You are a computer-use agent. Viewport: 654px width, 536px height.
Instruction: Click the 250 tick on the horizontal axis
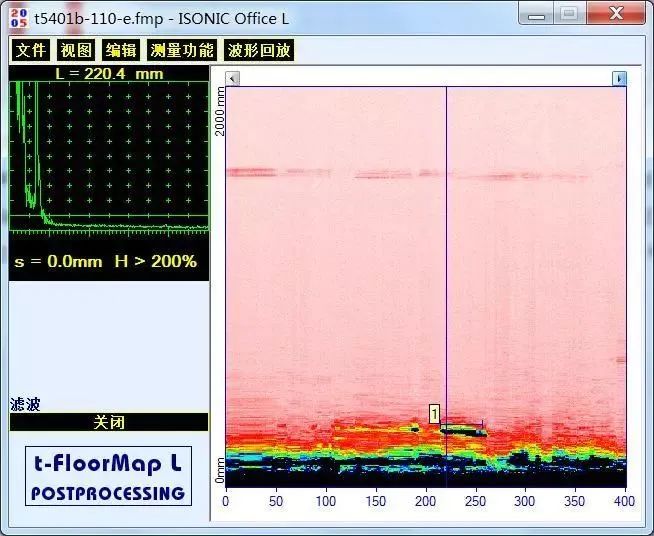click(475, 501)
